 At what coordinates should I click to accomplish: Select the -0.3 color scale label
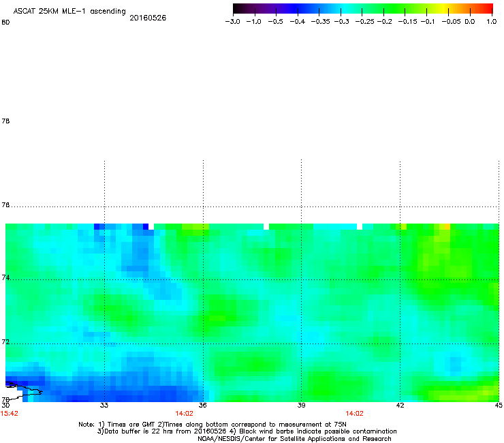pyautogui.click(x=341, y=22)
